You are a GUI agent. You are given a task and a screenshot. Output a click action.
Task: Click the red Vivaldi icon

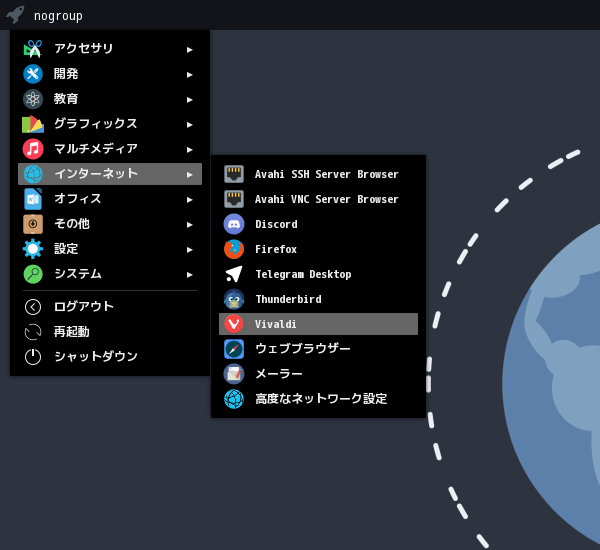pos(234,324)
